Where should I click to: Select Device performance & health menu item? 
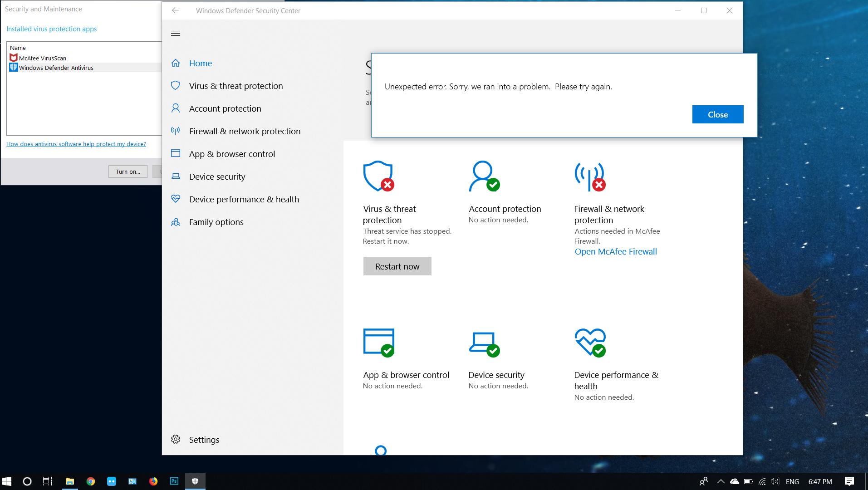[244, 199]
